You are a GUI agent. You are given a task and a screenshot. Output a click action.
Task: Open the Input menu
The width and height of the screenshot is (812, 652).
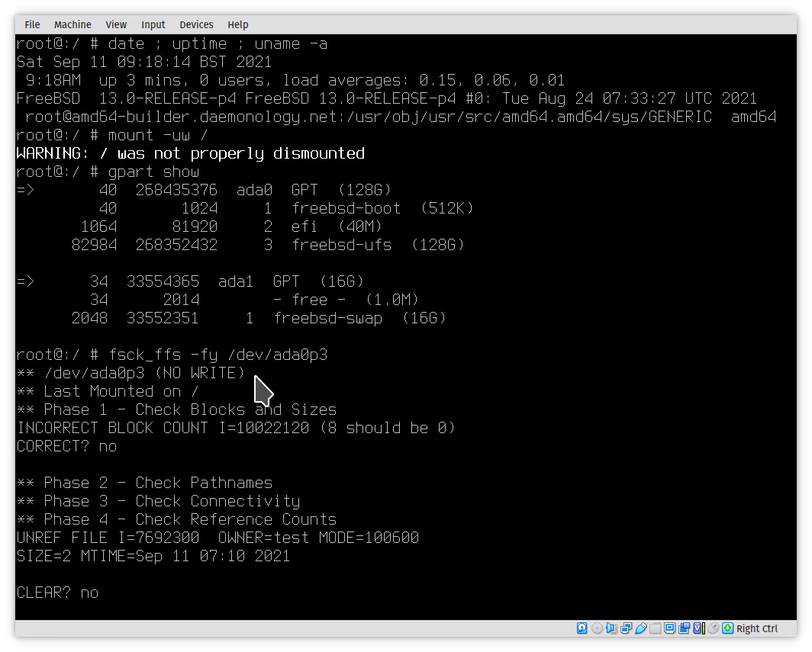153,24
